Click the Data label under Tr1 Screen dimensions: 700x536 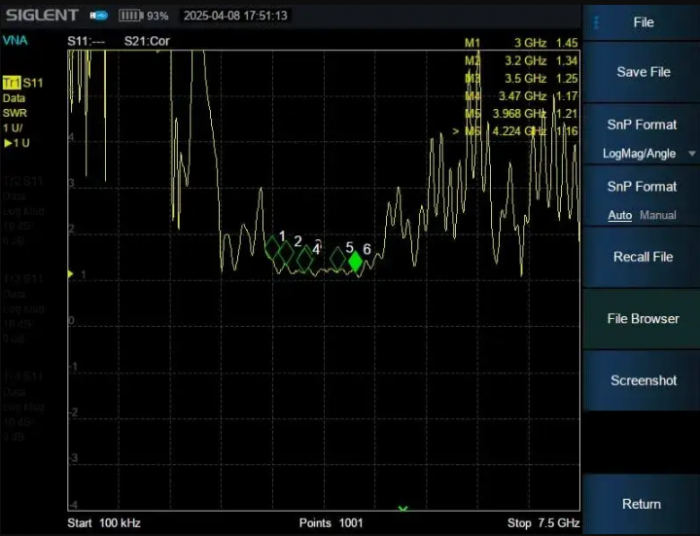(14, 98)
